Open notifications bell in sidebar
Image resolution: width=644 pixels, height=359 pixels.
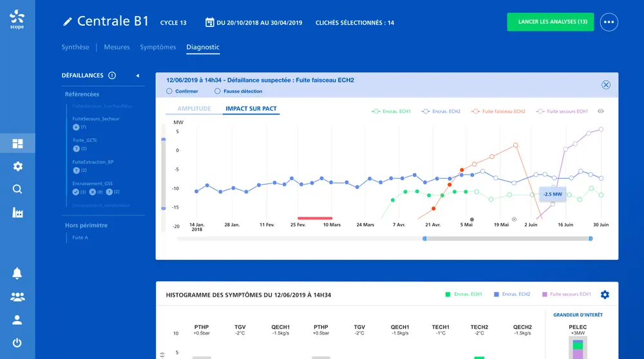[x=17, y=273]
